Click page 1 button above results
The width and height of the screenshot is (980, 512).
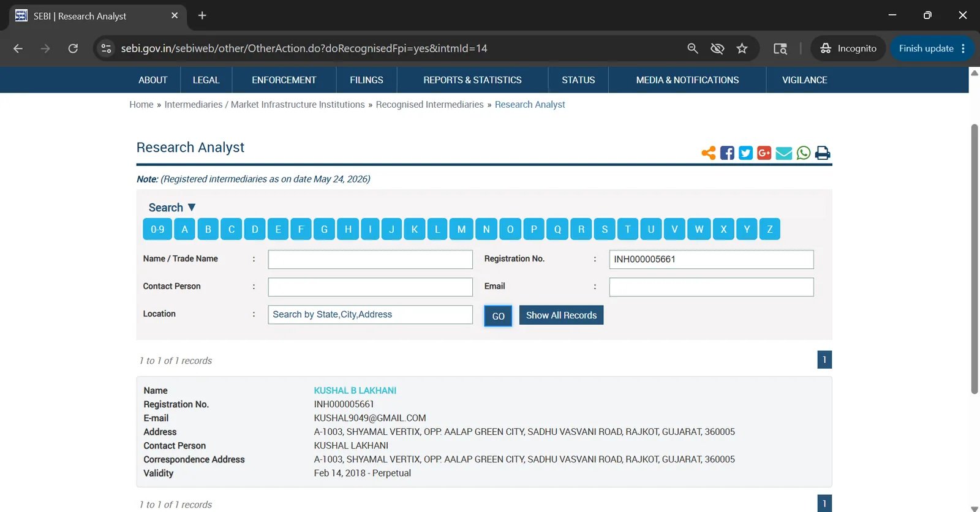pyautogui.click(x=824, y=360)
